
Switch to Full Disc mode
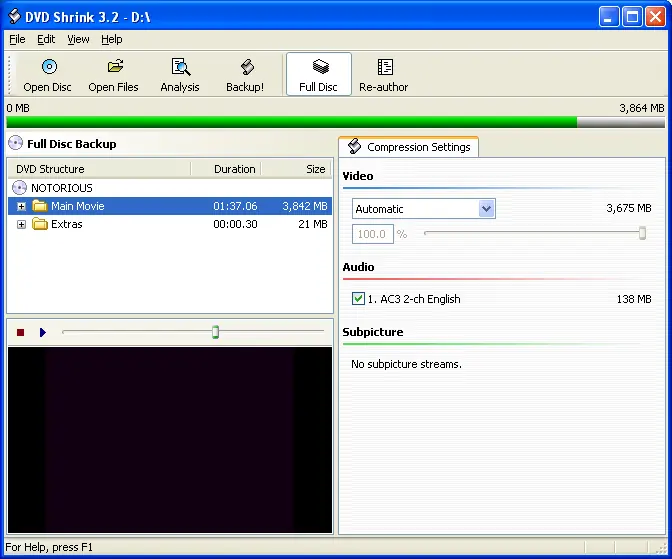[318, 75]
